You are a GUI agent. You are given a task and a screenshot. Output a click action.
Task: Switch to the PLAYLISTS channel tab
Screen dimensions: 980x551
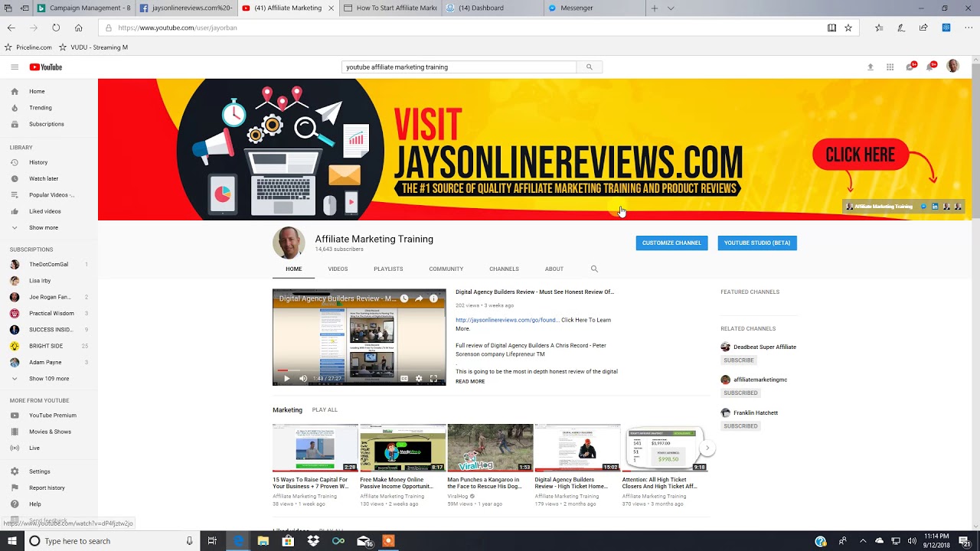click(388, 269)
